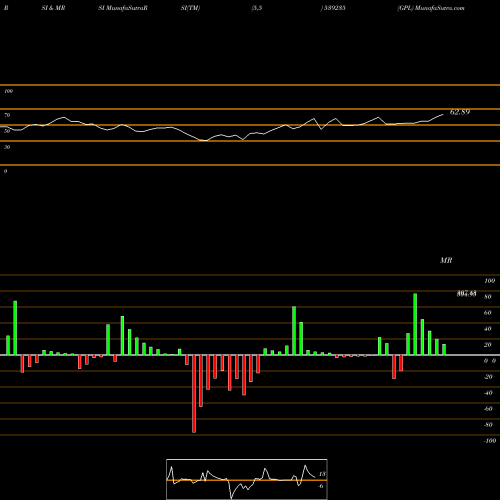This screenshot has width=500, height=500.
Task: Click the 80 label on the MR axis
Action: [487, 297]
